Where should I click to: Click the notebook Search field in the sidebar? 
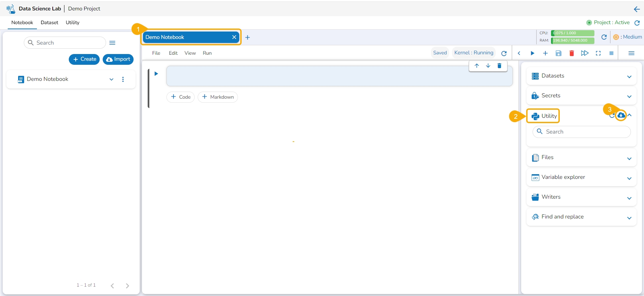(x=65, y=43)
